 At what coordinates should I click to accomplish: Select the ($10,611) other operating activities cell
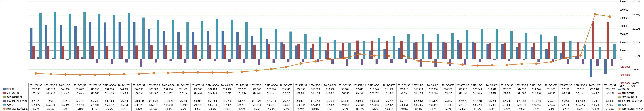(x=139, y=101)
